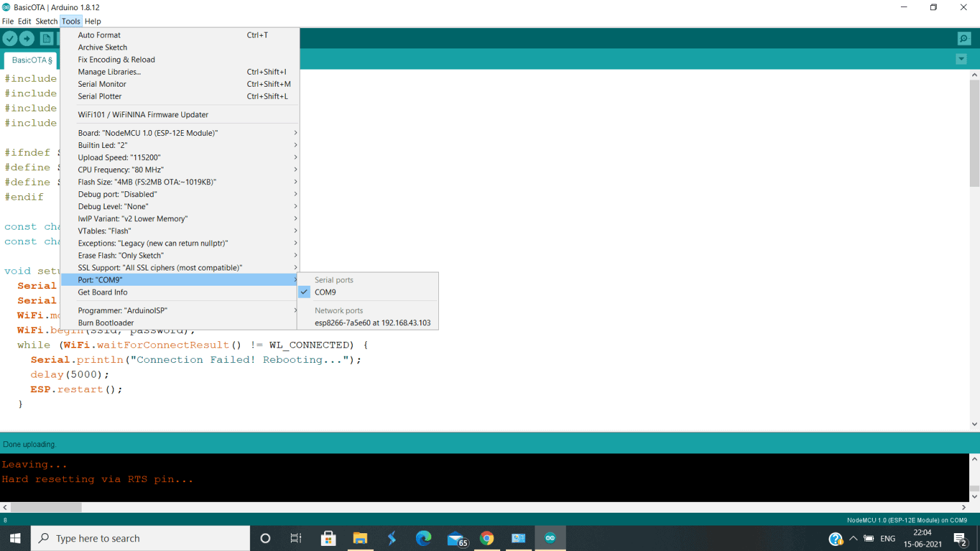Click the editor vertical scrollbar thumb
Screen dimensions: 980x551
point(974,133)
